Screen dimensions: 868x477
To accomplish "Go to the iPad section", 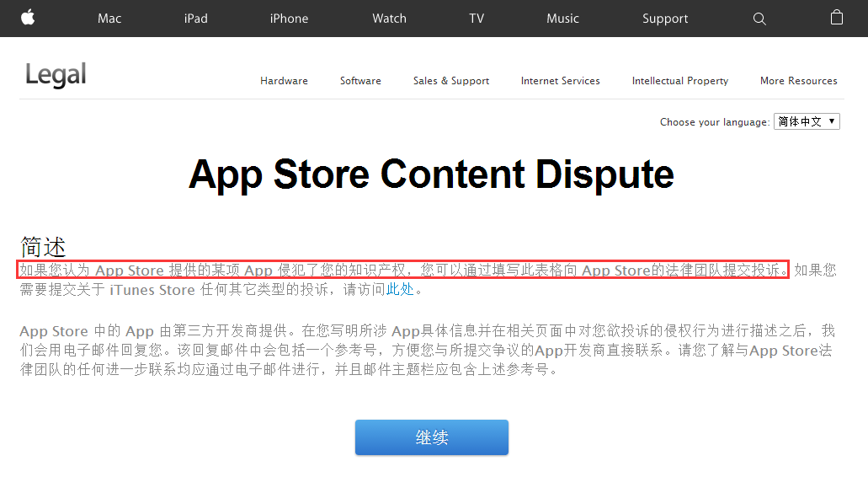I will (196, 19).
